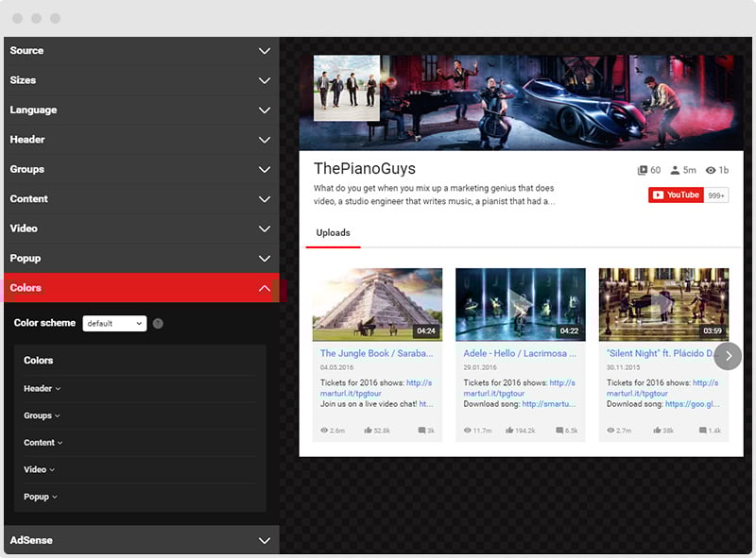Click The Jungle Book / Saraba... title link
The width and height of the screenshot is (756, 558).
coord(376,353)
